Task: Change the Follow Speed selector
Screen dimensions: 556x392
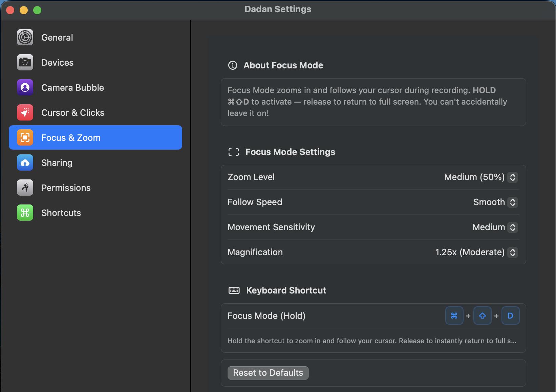Action: coord(513,202)
